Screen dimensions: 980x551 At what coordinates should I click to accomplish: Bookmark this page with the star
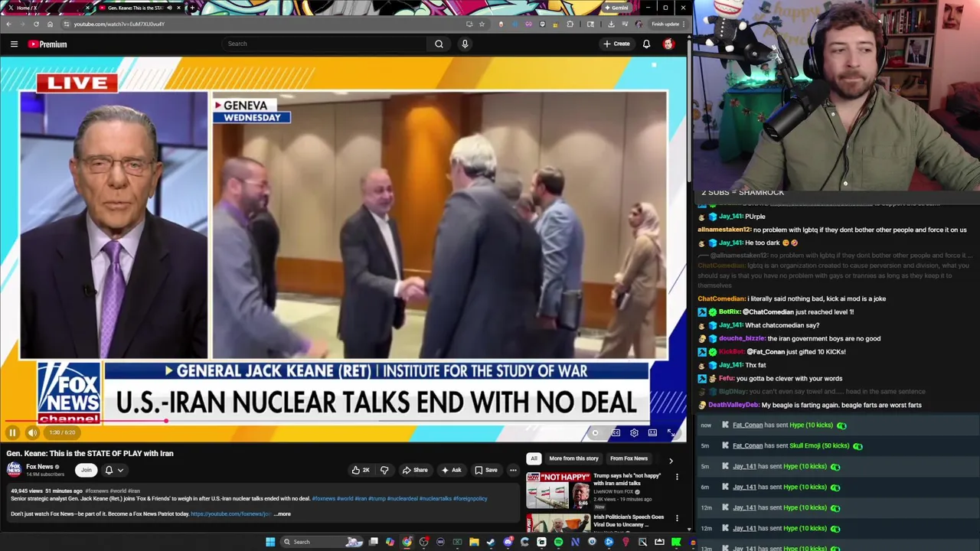point(482,24)
